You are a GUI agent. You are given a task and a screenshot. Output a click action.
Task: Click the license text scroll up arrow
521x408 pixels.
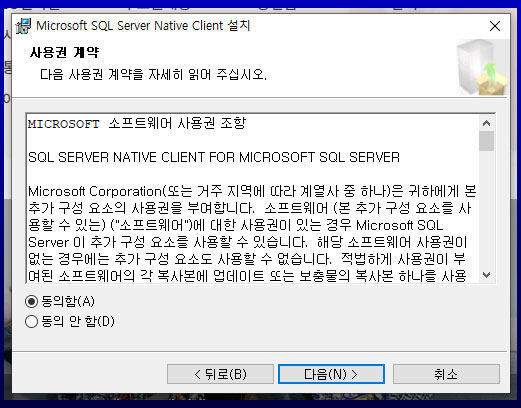tap(486, 123)
